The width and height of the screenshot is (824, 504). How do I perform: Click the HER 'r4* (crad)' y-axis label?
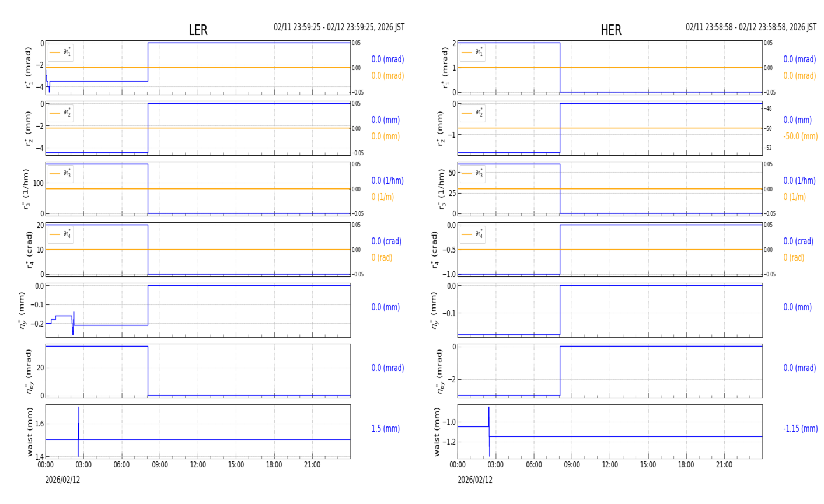click(x=436, y=250)
